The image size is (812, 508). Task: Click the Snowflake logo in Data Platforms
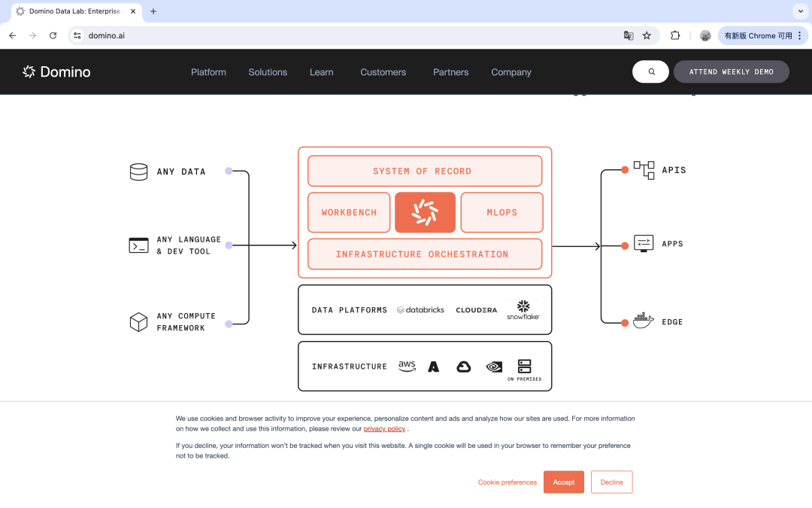point(523,309)
